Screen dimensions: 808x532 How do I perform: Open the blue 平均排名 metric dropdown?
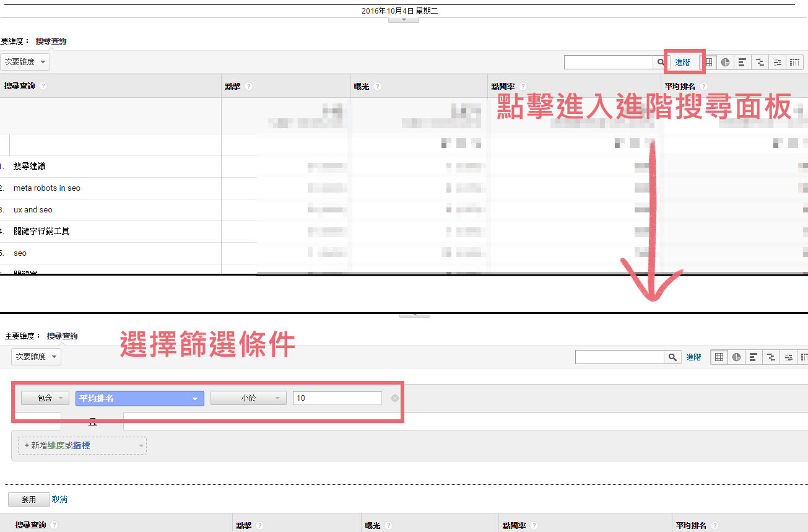[140, 398]
